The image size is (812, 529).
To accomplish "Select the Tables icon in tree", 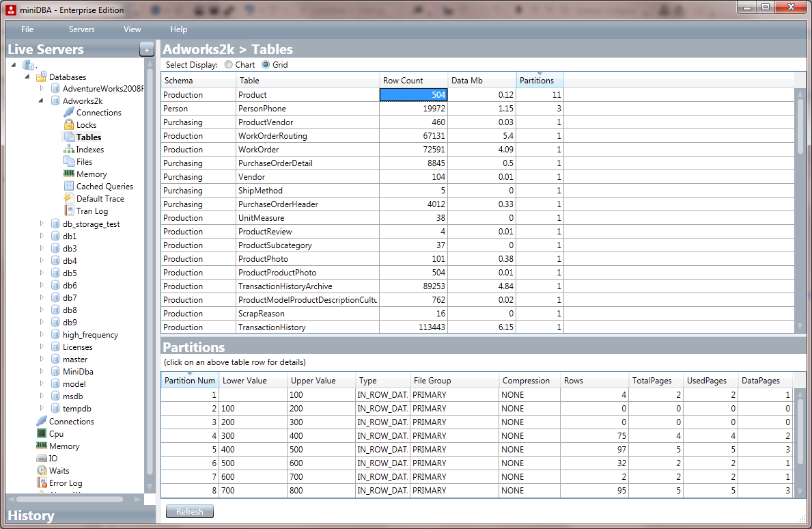I will click(69, 137).
